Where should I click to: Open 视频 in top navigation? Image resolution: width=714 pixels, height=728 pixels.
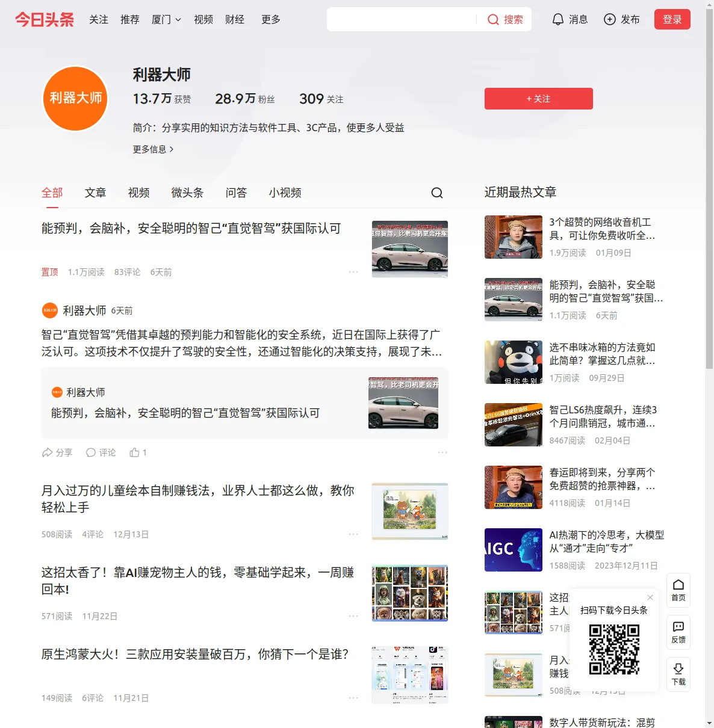[203, 20]
